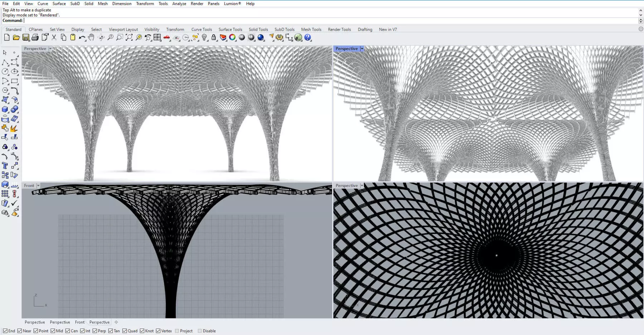Create a new file with the New icon
The image size is (644, 335).
[x=7, y=38]
